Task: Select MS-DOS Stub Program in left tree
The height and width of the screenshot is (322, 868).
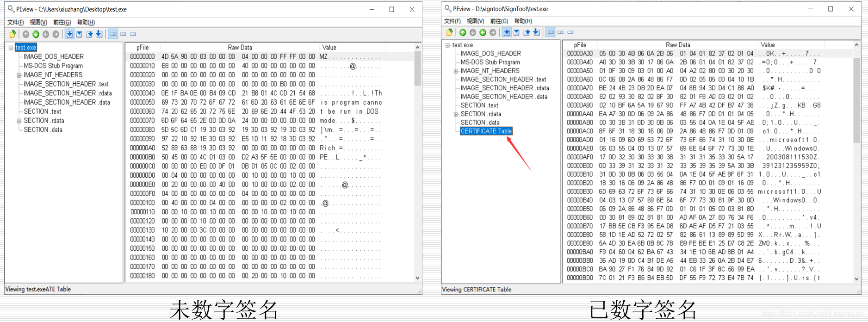Action: point(53,66)
